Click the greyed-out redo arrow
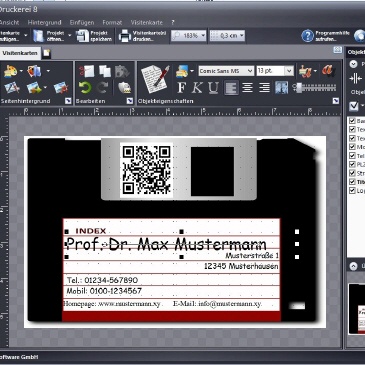Image resolution: width=365 pixels, height=365 pixels. [103, 88]
